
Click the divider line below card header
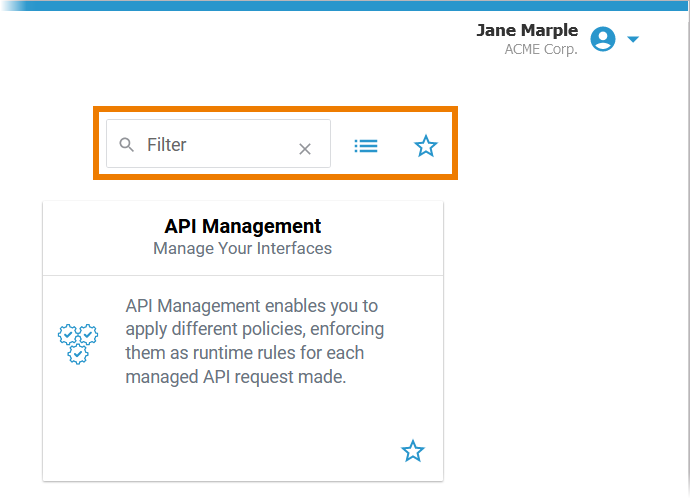(242, 275)
